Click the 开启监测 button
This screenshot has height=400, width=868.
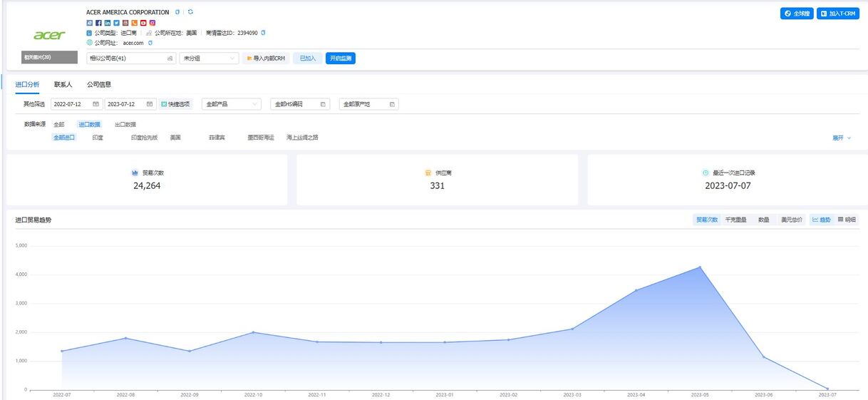(341, 58)
